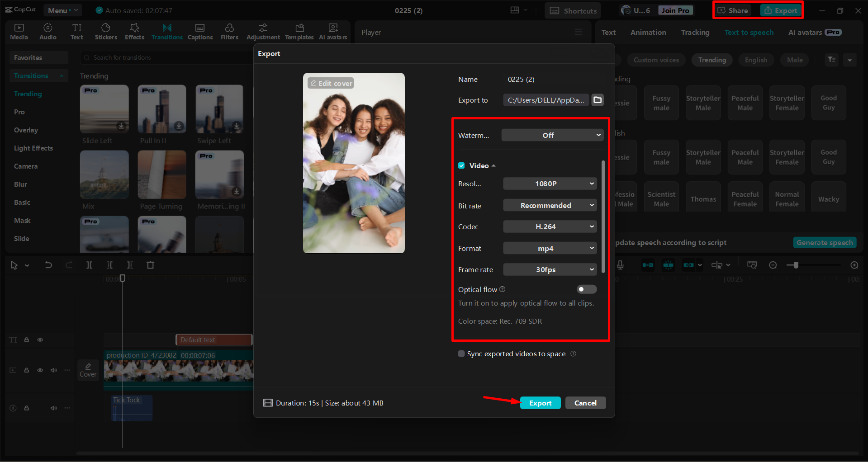Open the Templates panel
This screenshot has width=868, height=462.
(299, 31)
